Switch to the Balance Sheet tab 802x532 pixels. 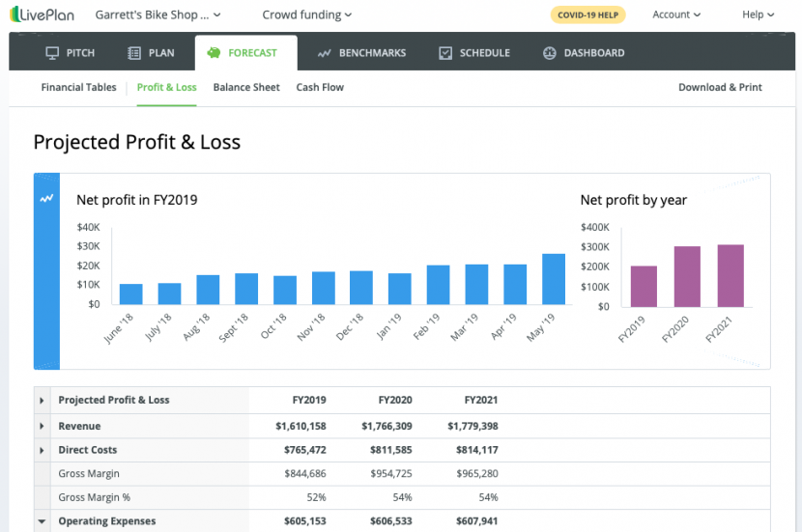(x=246, y=88)
